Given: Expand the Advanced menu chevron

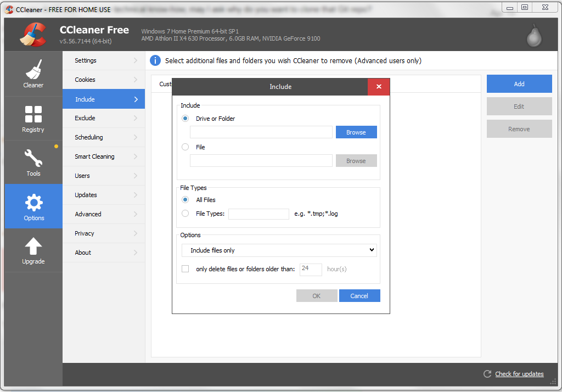Looking at the screenshot, I should (136, 214).
